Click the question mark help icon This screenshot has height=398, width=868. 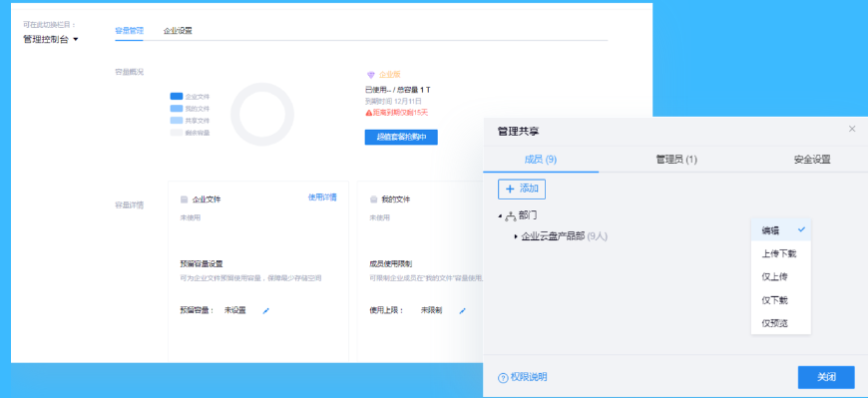(503, 378)
